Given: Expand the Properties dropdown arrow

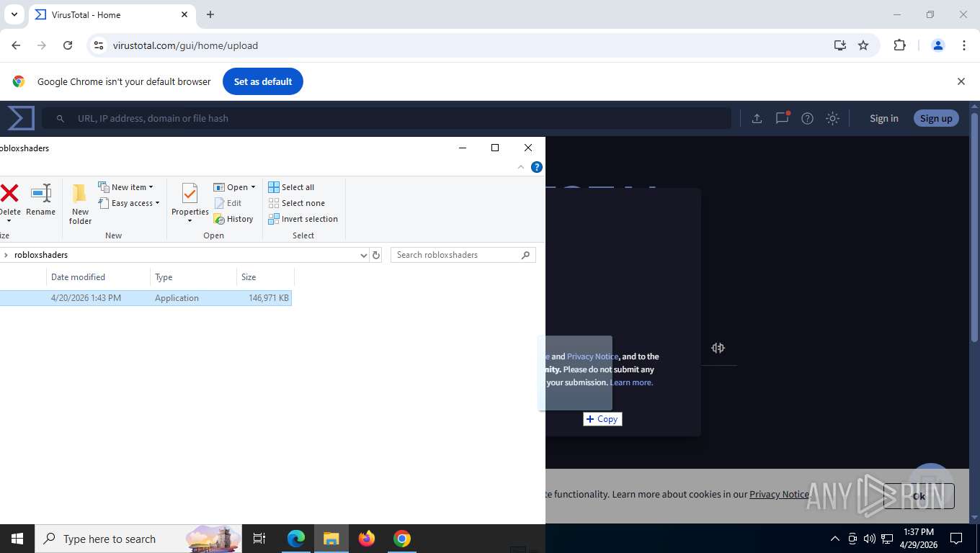Looking at the screenshot, I should [x=190, y=221].
